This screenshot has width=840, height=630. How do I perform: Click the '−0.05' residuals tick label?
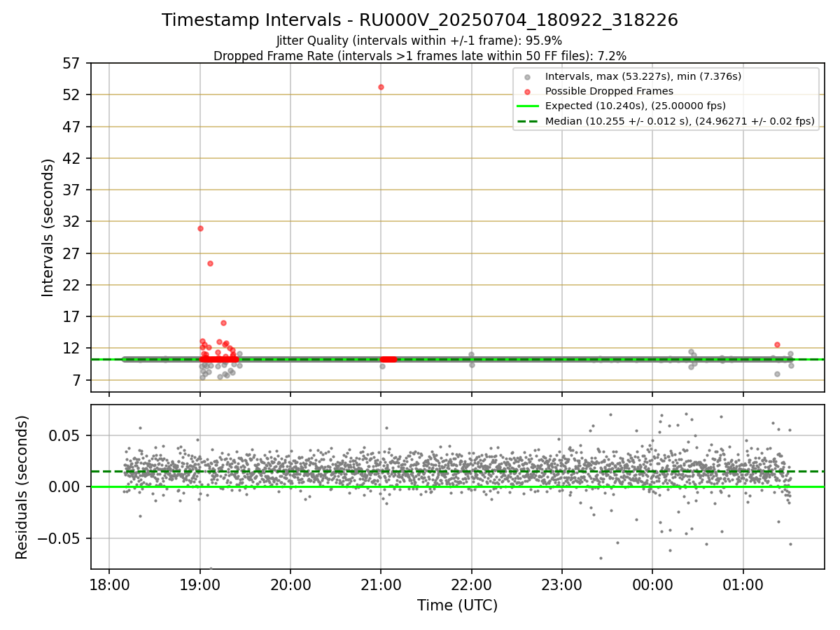pos(59,538)
